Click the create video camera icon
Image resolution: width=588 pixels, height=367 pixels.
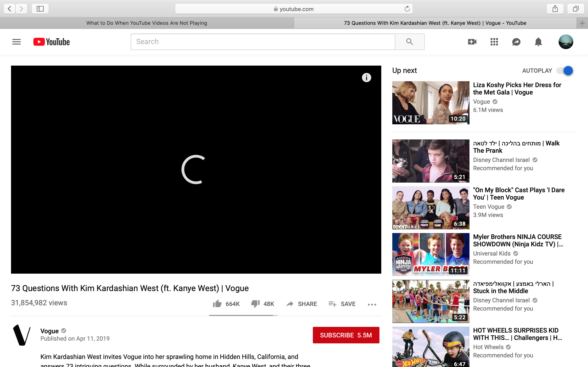[x=472, y=42]
